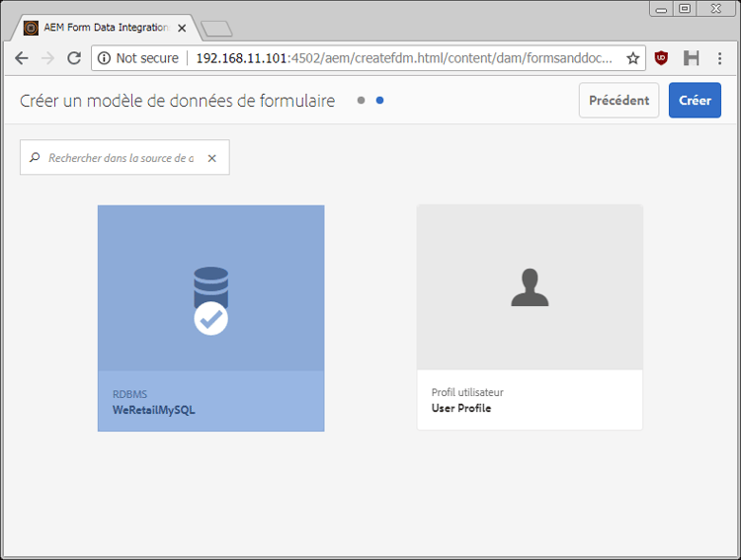
Task: Open the uBlock Origin shield extension
Action: tap(661, 58)
